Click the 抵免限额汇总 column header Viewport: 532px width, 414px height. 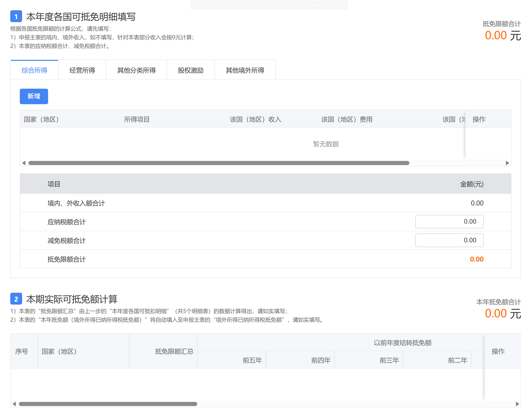point(174,351)
